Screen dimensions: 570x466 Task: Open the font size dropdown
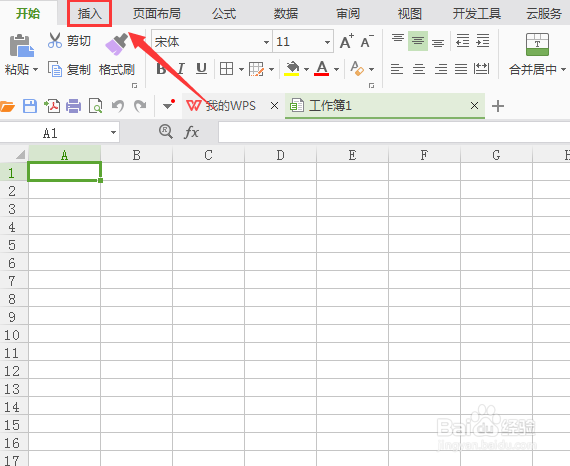(x=327, y=42)
